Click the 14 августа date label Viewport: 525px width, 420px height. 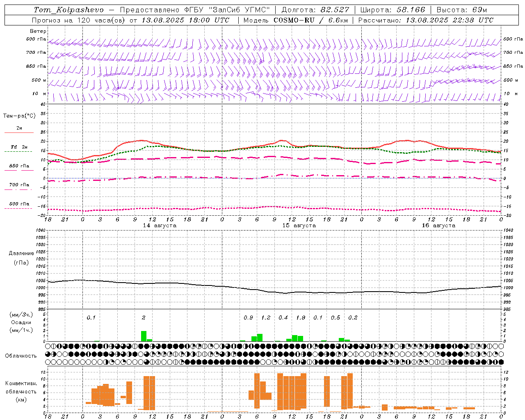[160, 226]
